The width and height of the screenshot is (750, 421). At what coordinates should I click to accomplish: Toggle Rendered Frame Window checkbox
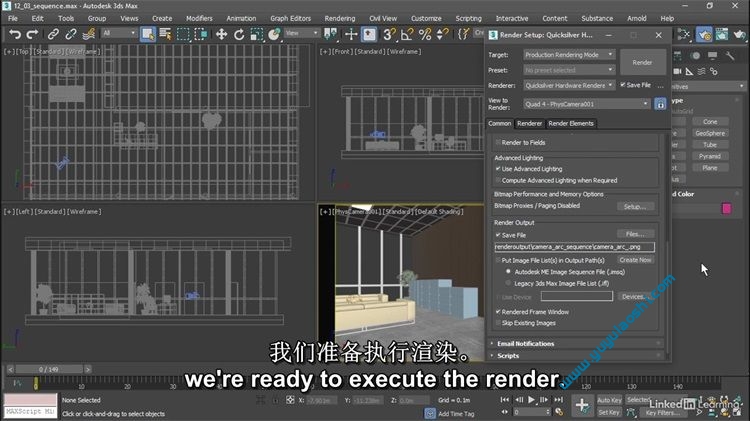[x=498, y=311]
